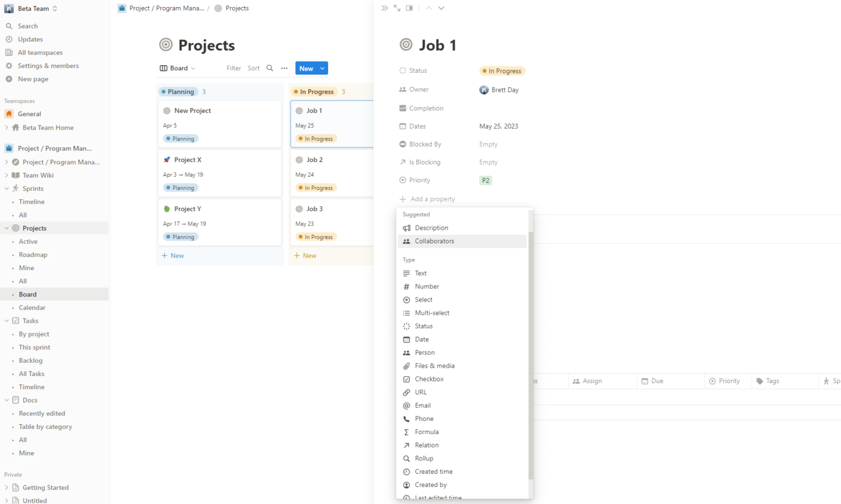Expand the Sprints teamspace section
841x504 pixels.
7,188
